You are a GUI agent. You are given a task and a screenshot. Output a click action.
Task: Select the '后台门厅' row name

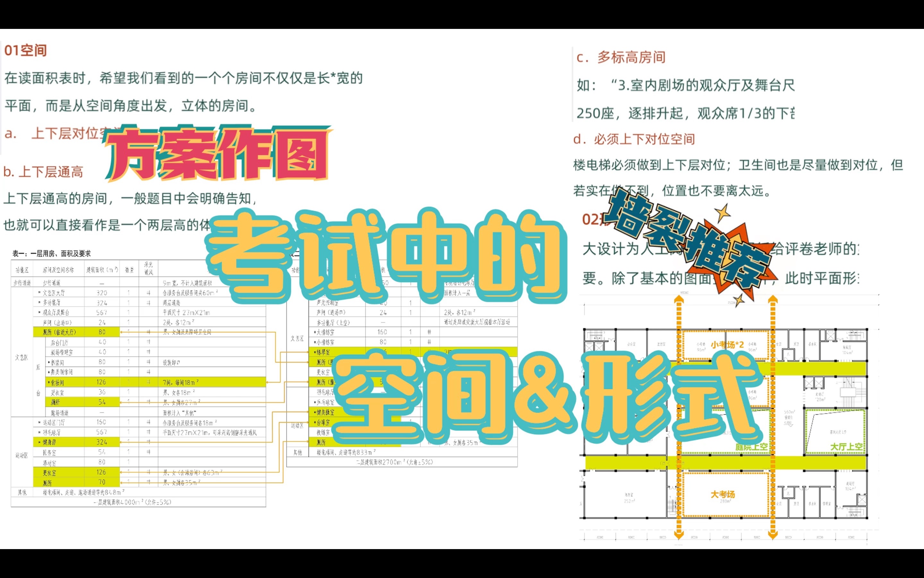pos(60,343)
